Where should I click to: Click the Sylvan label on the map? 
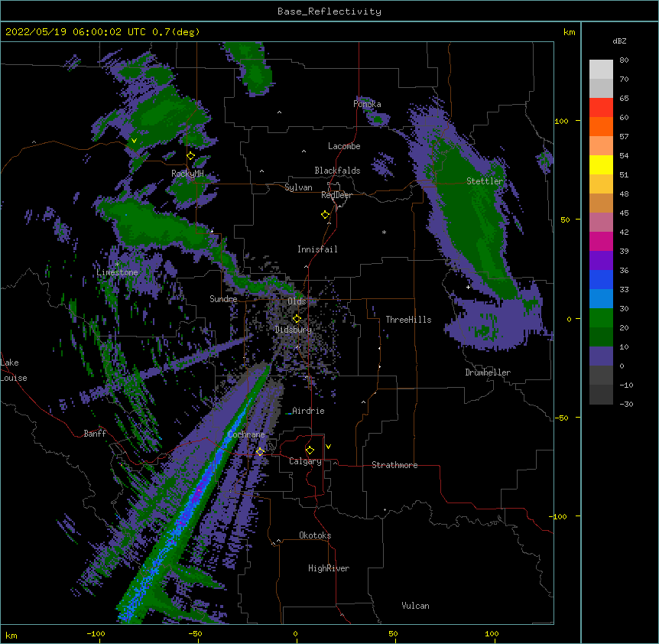point(298,187)
